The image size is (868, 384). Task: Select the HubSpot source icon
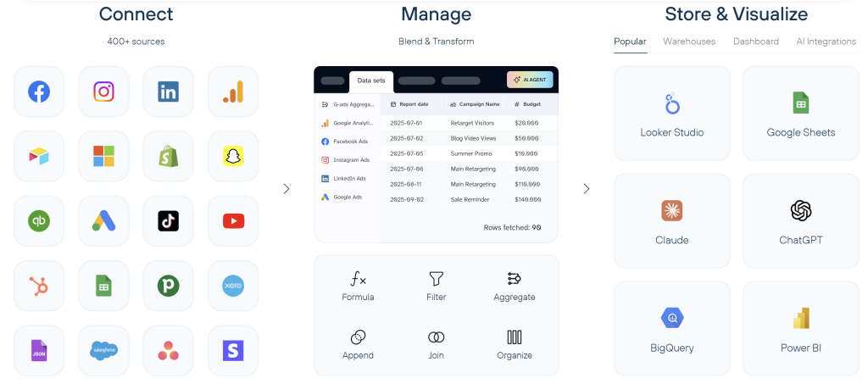click(39, 286)
